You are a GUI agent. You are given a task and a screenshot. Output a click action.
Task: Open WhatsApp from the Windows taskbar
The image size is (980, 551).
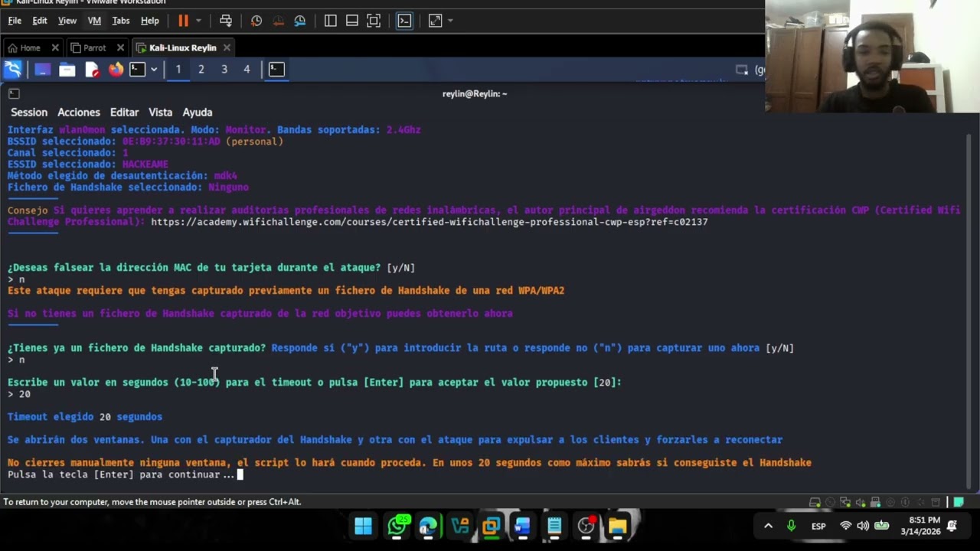pos(396,527)
